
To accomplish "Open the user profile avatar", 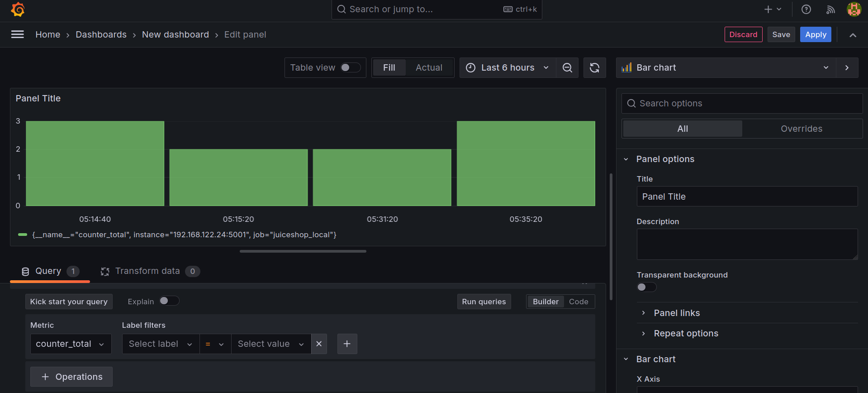I will [x=854, y=9].
